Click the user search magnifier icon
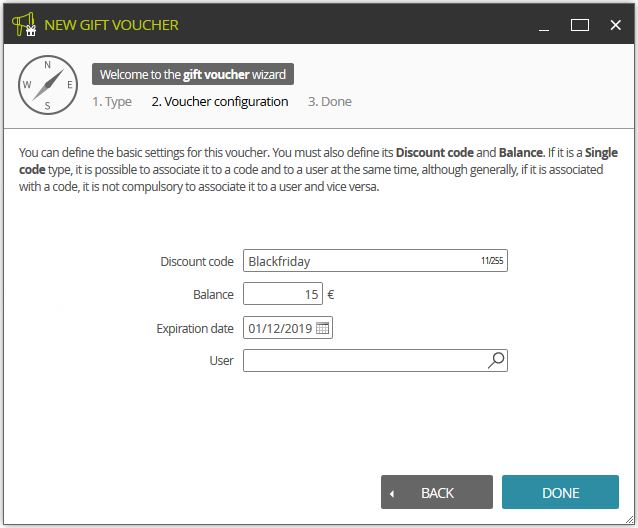The width and height of the screenshot is (638, 528). tap(496, 360)
